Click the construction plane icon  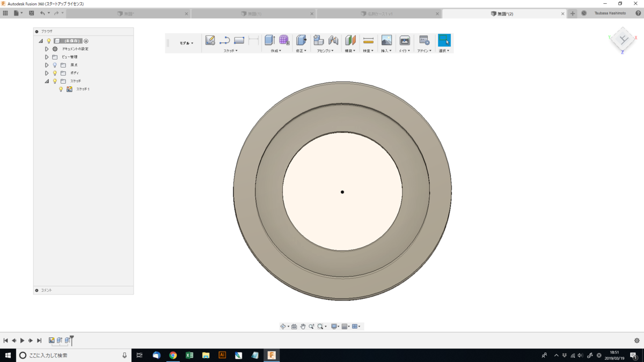pyautogui.click(x=350, y=40)
